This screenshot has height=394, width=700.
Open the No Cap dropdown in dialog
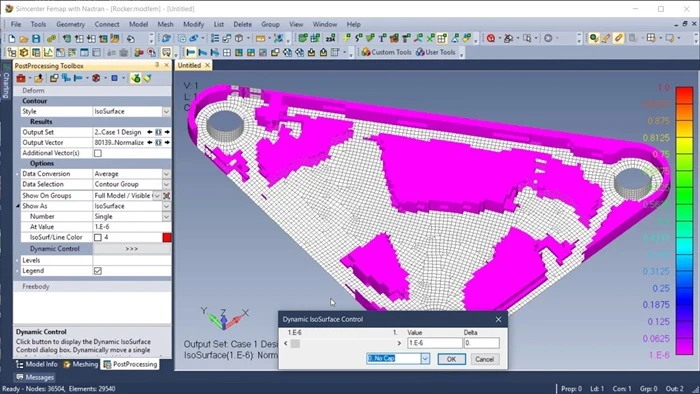tap(425, 358)
